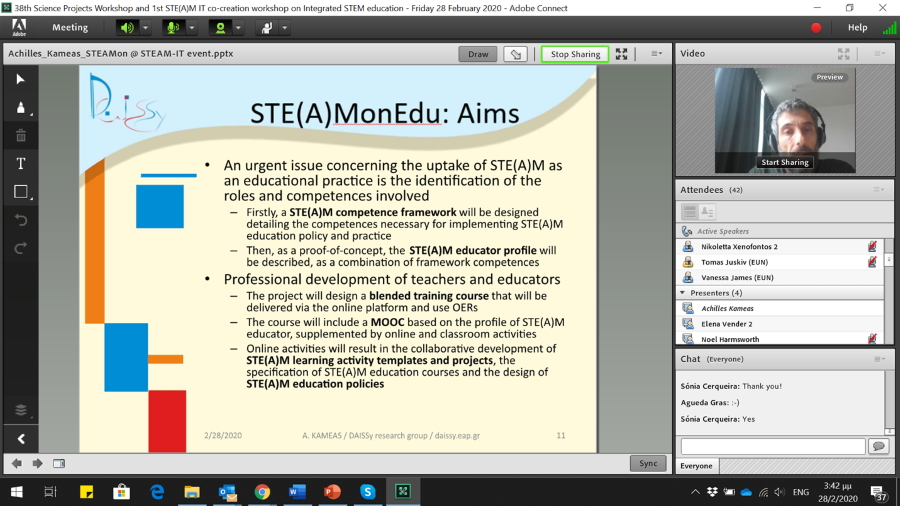The height and width of the screenshot is (506, 900).
Task: Maximize the Video pod
Action: tap(843, 53)
